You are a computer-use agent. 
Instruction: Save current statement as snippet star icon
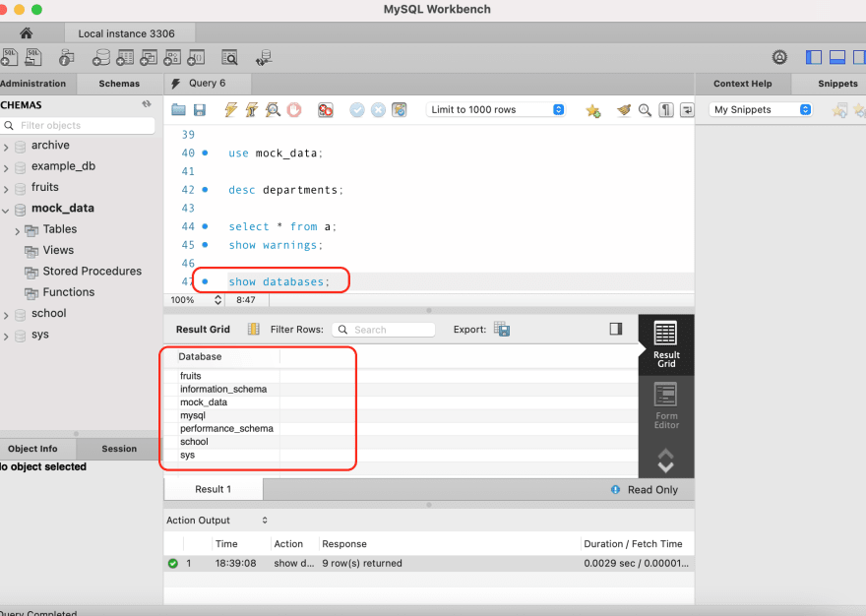point(593,110)
